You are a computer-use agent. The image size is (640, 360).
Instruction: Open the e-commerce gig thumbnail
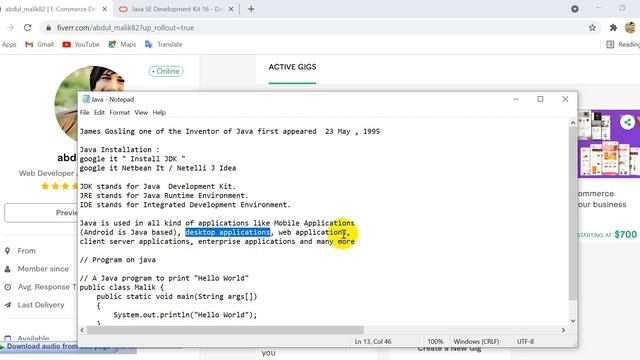(x=609, y=144)
